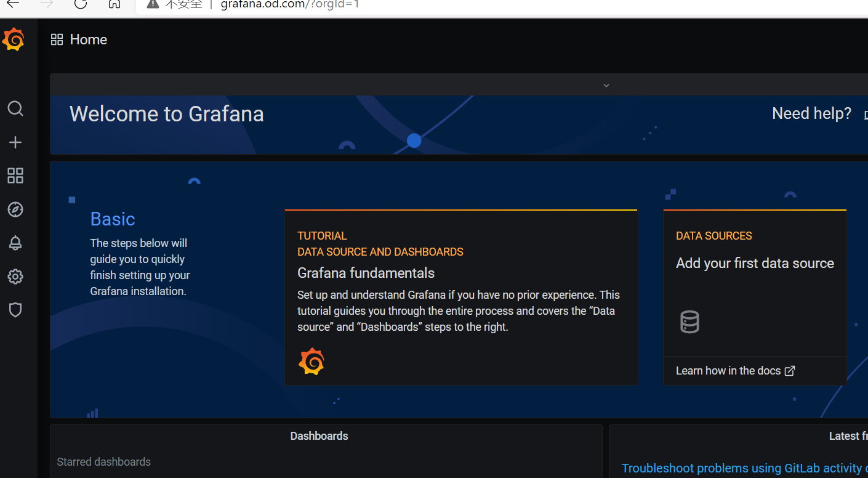
Task: Click the Basic heading
Action: click(x=113, y=219)
